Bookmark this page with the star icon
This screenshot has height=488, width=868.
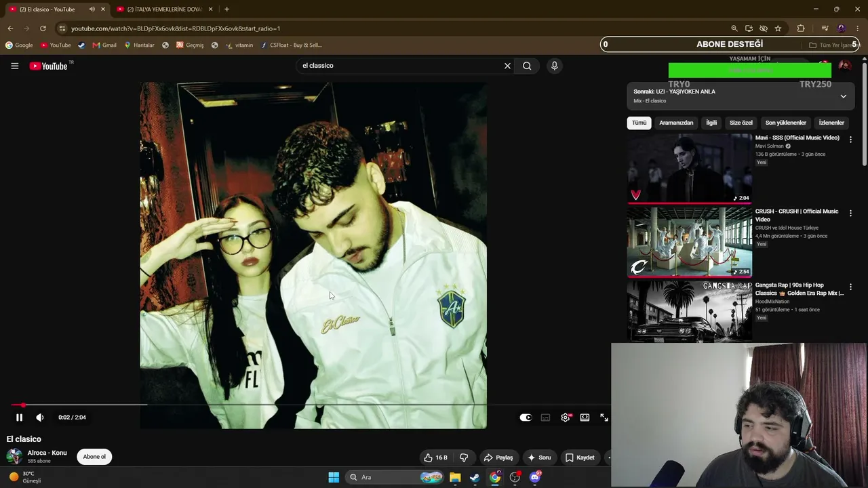[x=778, y=28]
